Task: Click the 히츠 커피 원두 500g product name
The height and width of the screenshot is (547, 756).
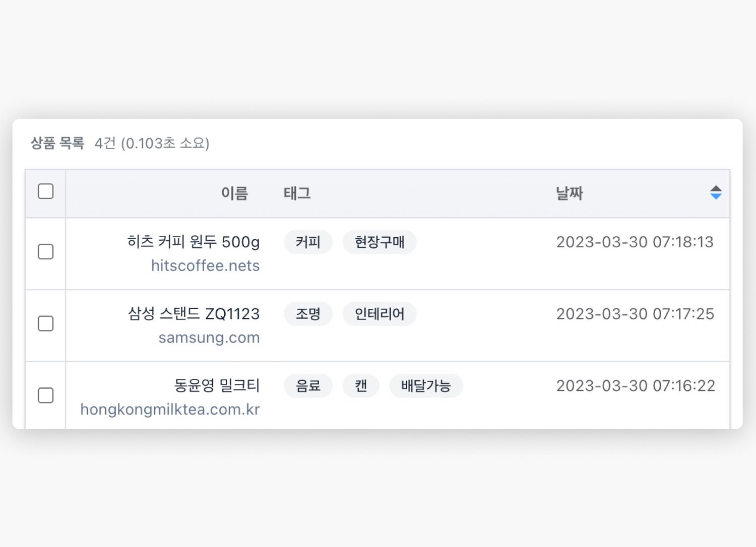Action: pos(194,242)
